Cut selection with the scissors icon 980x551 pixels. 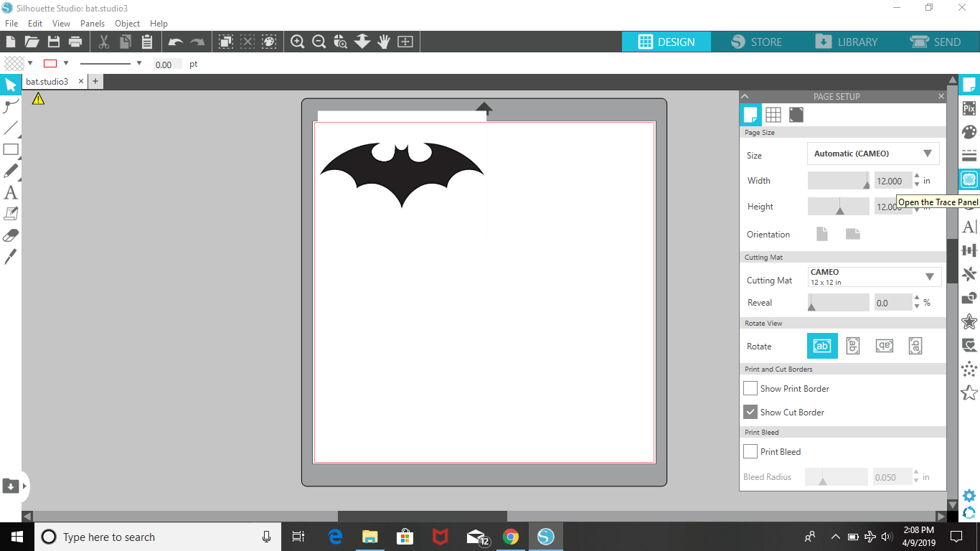click(104, 42)
